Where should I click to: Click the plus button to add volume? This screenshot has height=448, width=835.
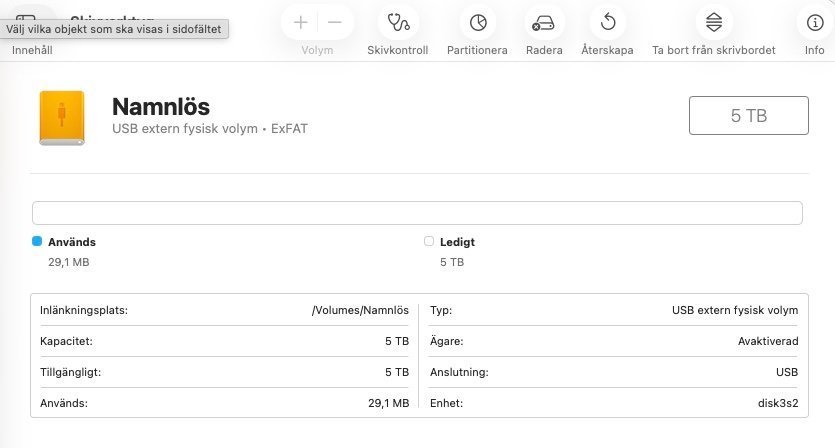(x=300, y=22)
